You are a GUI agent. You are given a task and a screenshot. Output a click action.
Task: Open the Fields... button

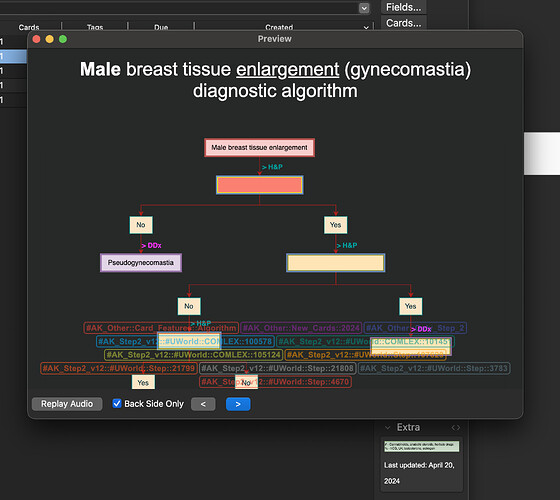[x=404, y=7]
